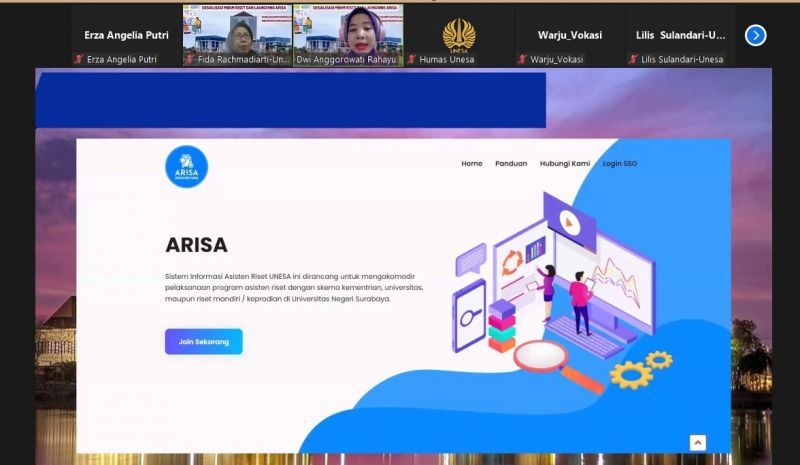This screenshot has height=465, width=800.
Task: Select Fida Rachmadiarti's video thumbnail
Action: 237,35
